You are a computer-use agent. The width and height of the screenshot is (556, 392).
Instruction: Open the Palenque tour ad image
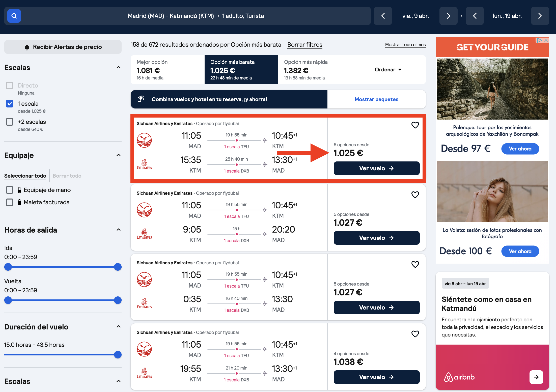click(492, 89)
